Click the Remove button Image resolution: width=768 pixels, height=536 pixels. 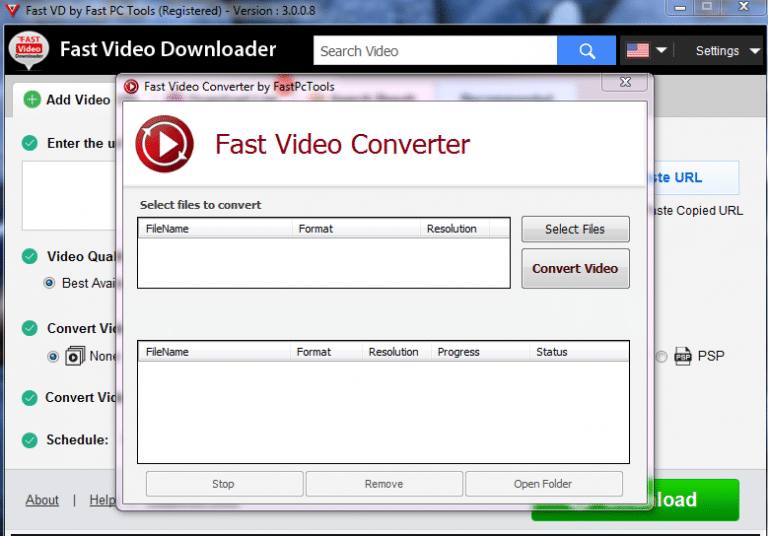[x=384, y=484]
